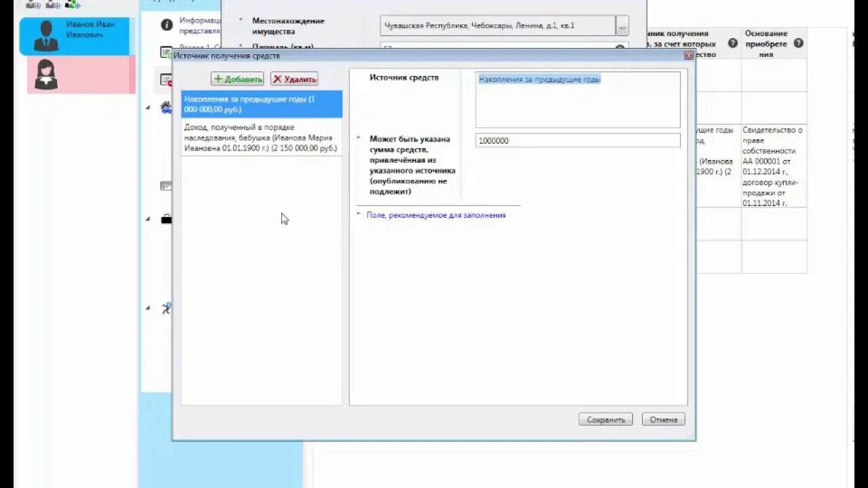Click the car and house property section icon
This screenshot has width=868, height=488.
point(166,107)
